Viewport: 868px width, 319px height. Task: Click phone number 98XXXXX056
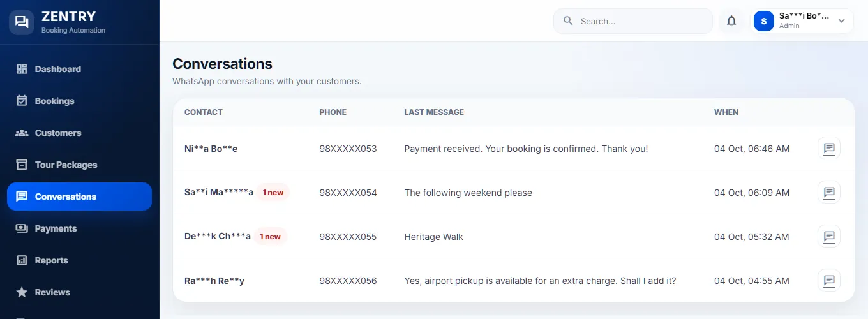tap(348, 280)
